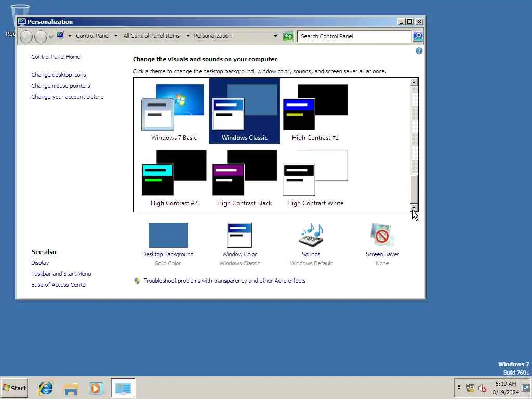Viewport: 532px width, 399px height.
Task: Show hidden tray icons arrow
Action: pos(459,387)
